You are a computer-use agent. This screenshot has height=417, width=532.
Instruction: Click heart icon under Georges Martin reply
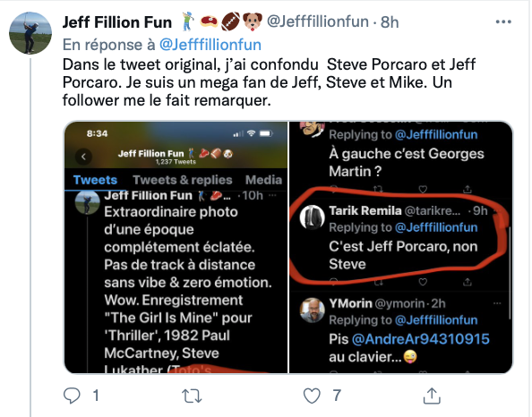coord(423,189)
